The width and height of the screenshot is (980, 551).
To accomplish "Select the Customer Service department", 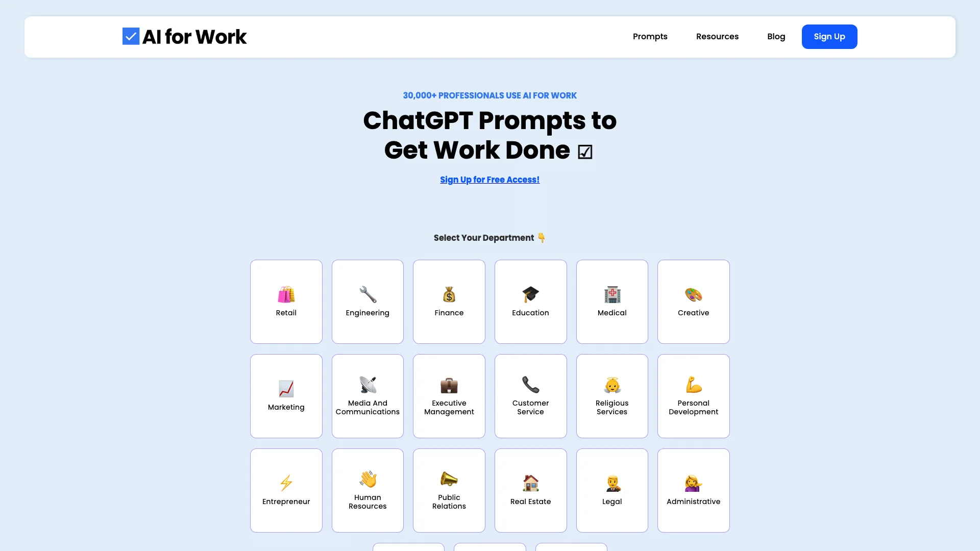I will [530, 395].
